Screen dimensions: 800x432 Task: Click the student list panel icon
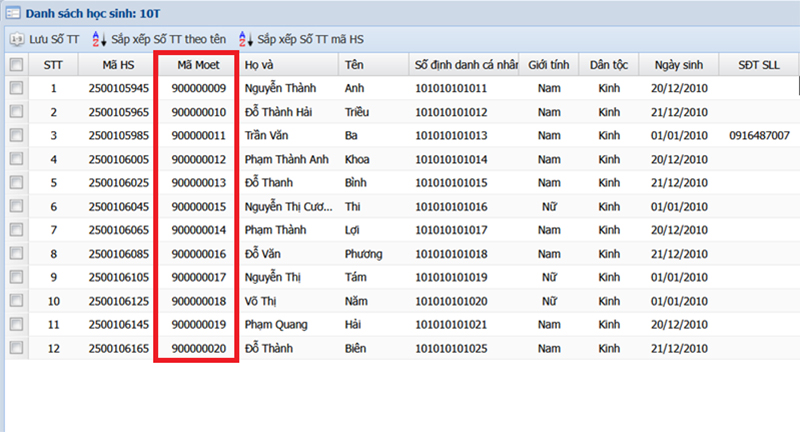(13, 13)
